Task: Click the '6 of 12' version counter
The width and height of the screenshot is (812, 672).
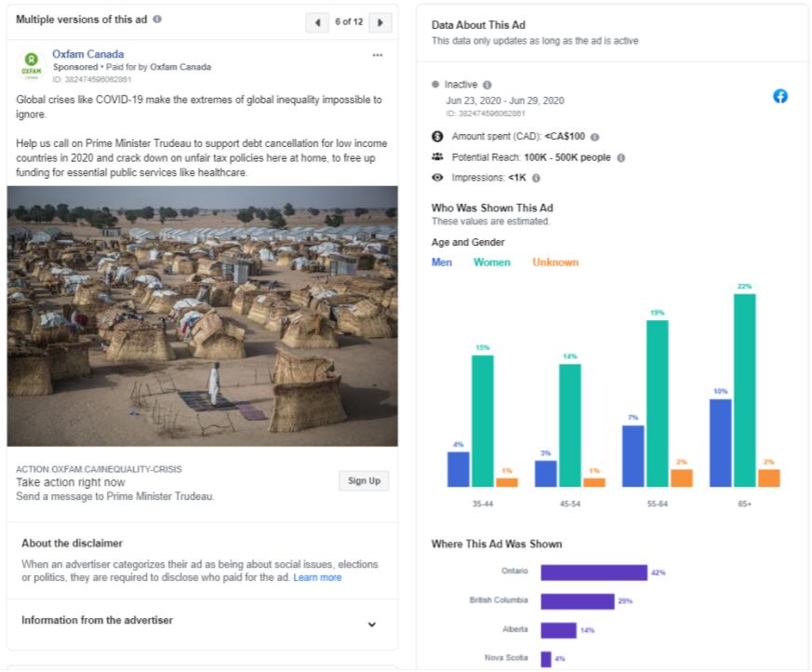Action: tap(349, 21)
